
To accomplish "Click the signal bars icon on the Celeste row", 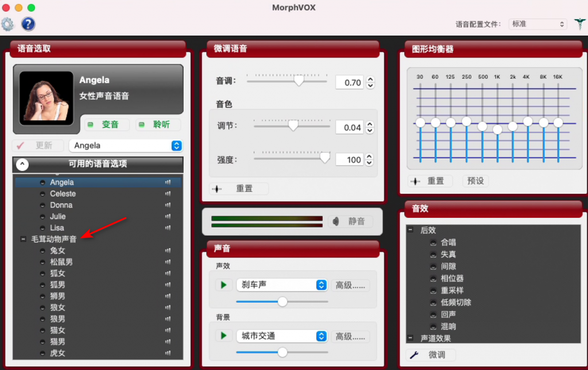I will tap(168, 194).
